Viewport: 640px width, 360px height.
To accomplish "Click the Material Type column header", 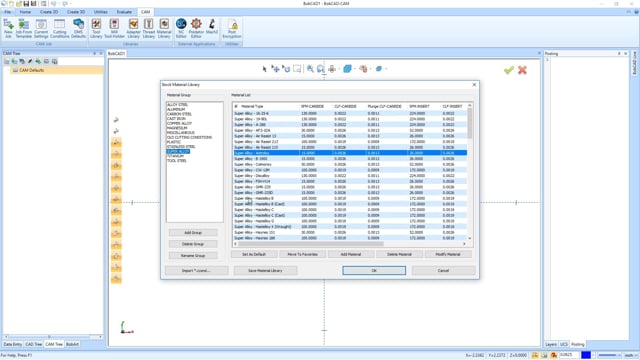I will pyautogui.click(x=252, y=106).
